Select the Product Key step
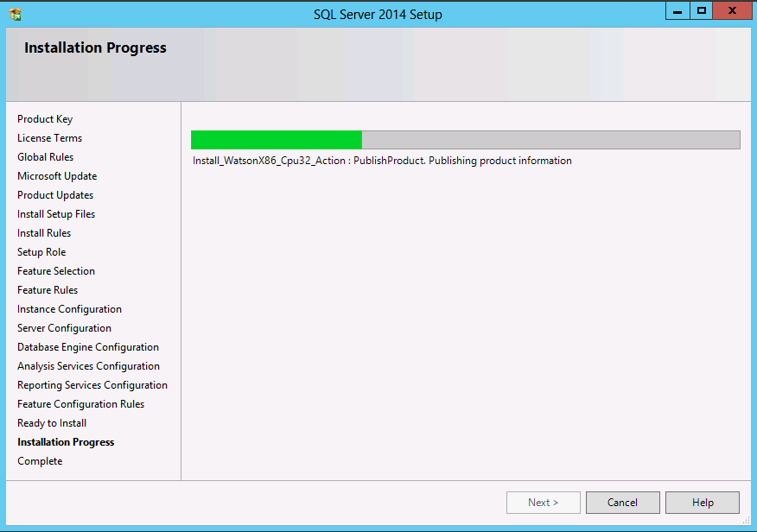 point(45,119)
